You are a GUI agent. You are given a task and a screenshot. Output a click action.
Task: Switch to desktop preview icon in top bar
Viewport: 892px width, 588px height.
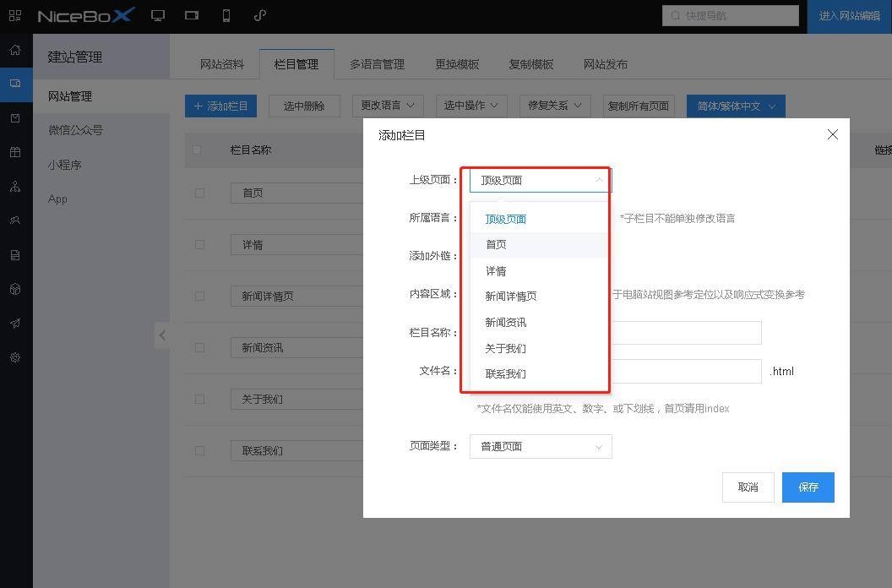click(x=157, y=15)
